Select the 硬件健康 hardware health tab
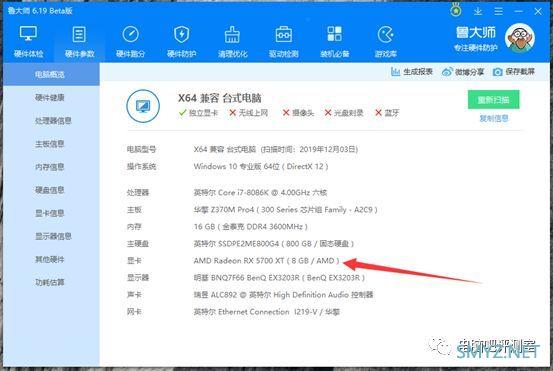 (x=50, y=97)
